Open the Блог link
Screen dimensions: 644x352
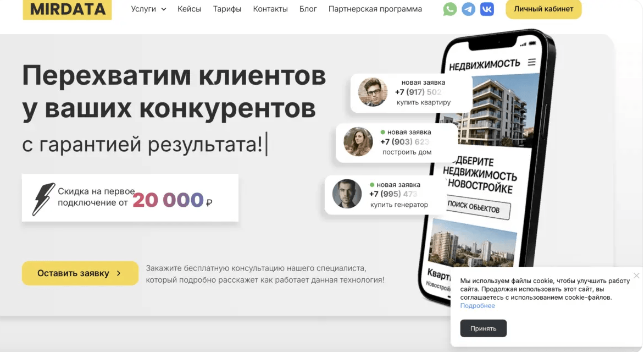tap(308, 9)
